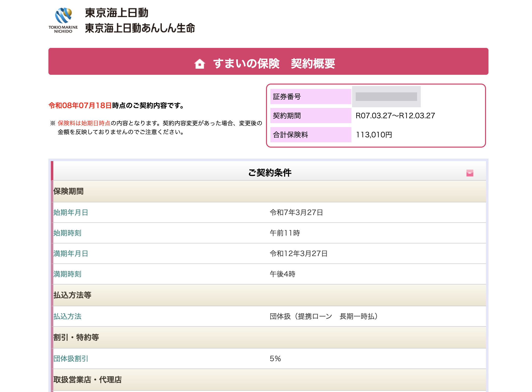Click the red note 保険料は始期日時点

[x=84, y=123]
